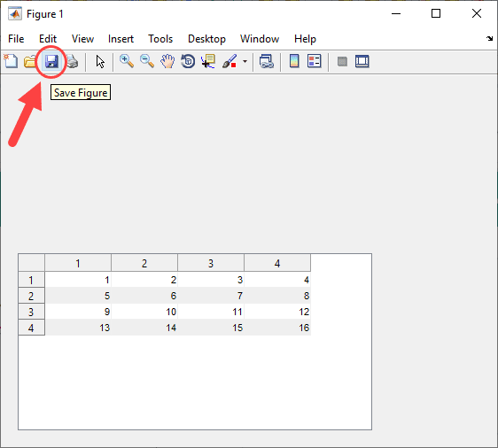Insert a legend using the toolbar icon
Viewport: 498px width, 448px height.
pyautogui.click(x=315, y=61)
